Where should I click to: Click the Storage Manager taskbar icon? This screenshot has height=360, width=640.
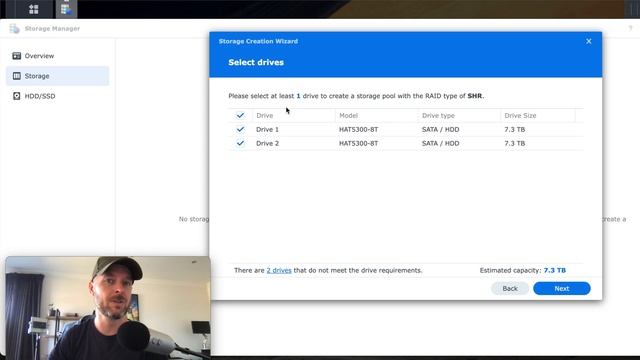[66, 9]
